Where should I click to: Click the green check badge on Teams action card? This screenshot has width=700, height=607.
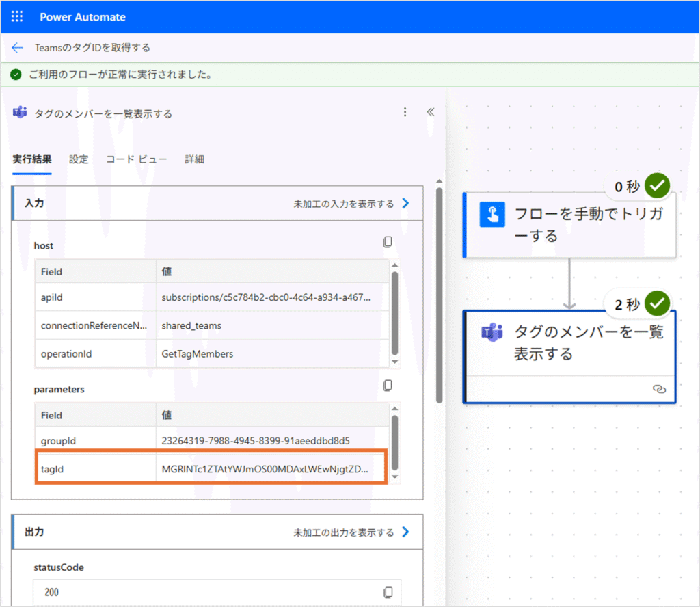(657, 303)
